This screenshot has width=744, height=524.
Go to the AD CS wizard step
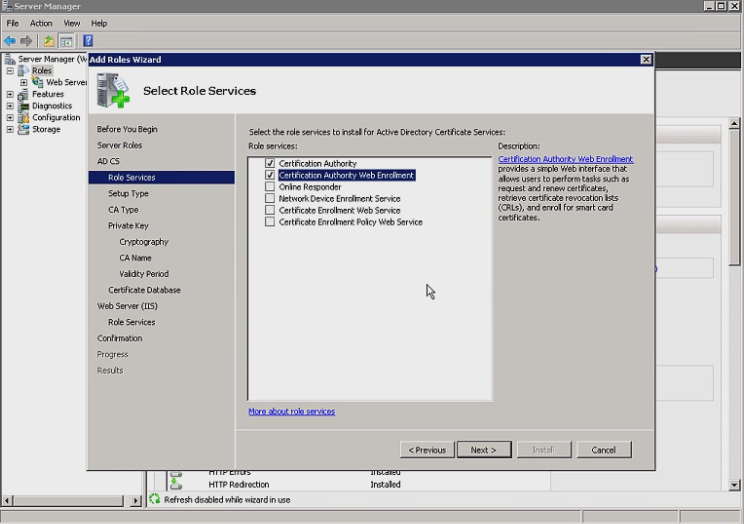click(108, 161)
